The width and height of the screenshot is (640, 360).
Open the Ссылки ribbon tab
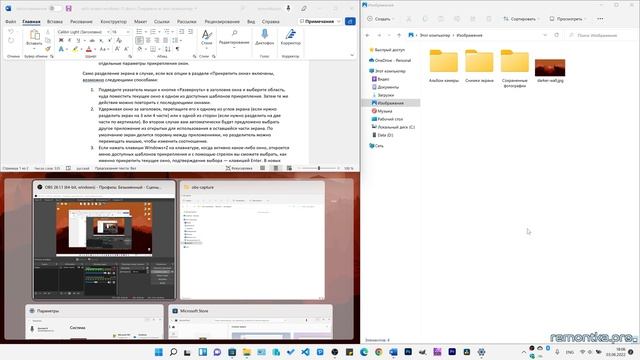162,21
